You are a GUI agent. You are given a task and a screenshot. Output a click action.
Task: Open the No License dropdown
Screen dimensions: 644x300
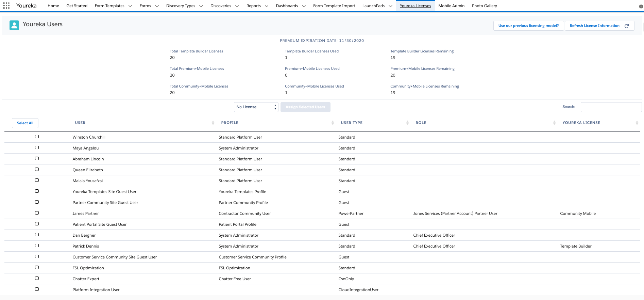tap(256, 107)
